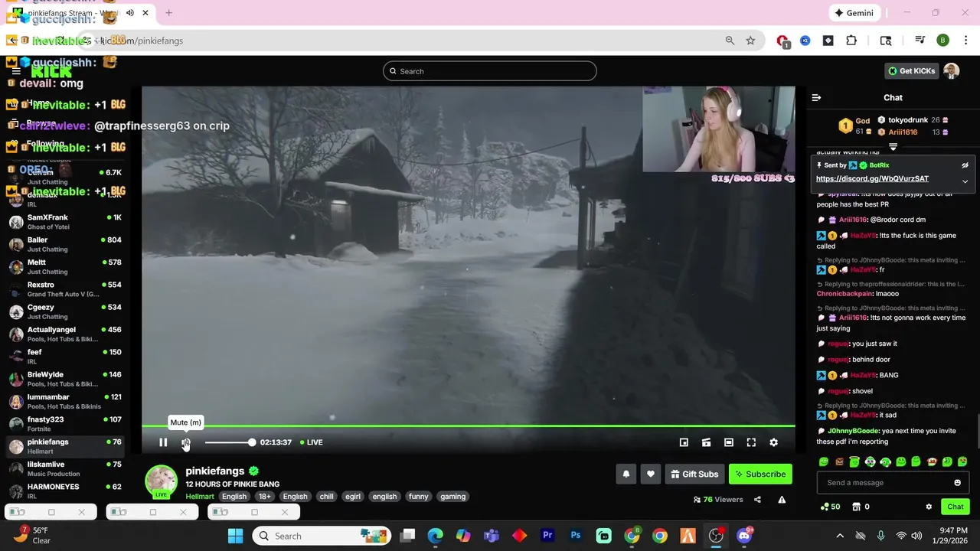Open Windows Start menu
980x551 pixels.
[x=235, y=536]
